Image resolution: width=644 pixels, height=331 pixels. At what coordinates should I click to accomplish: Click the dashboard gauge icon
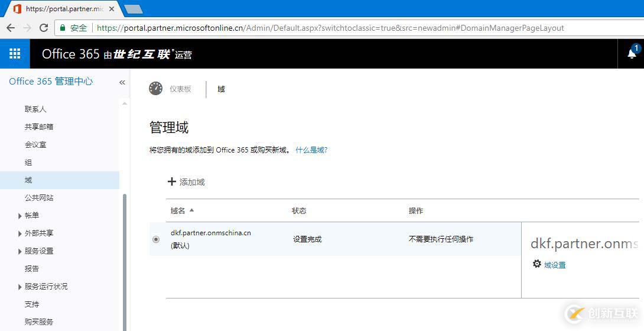pos(155,88)
